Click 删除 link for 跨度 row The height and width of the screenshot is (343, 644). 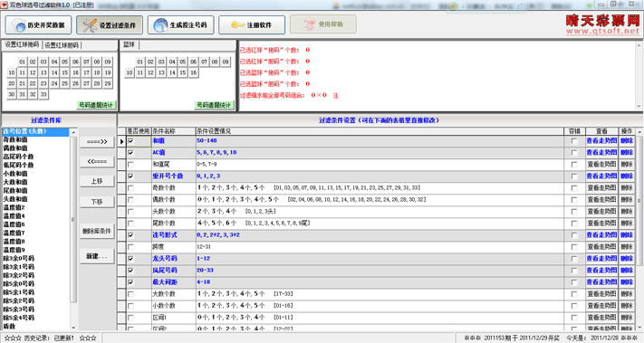point(627,247)
